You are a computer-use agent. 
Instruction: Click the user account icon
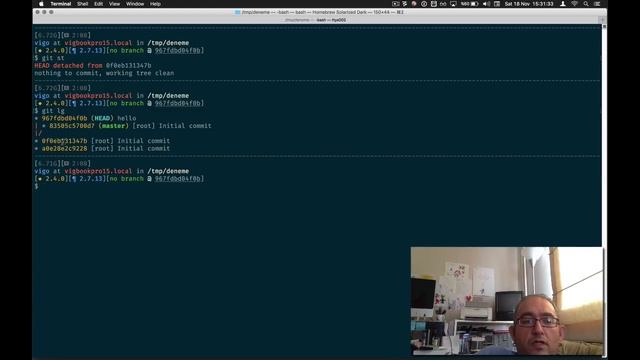pos(563,4)
